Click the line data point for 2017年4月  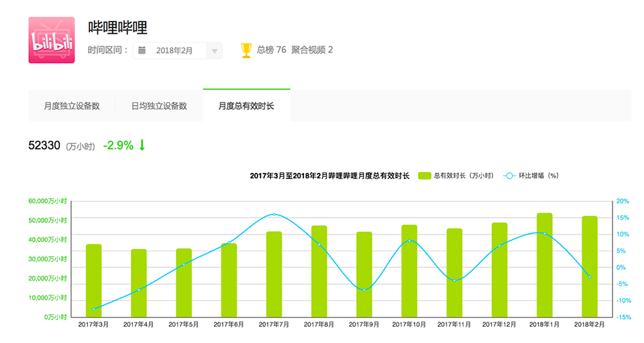[139, 289]
